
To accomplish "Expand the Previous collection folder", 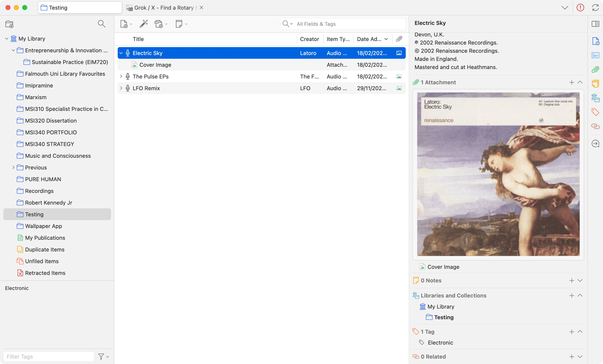I will pos(13,167).
